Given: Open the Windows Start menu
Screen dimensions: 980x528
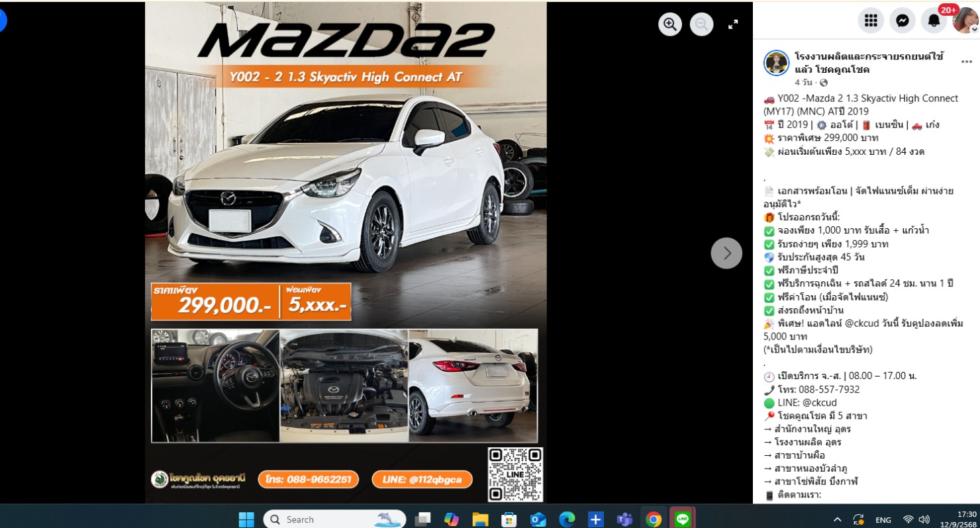Looking at the screenshot, I should [246, 519].
